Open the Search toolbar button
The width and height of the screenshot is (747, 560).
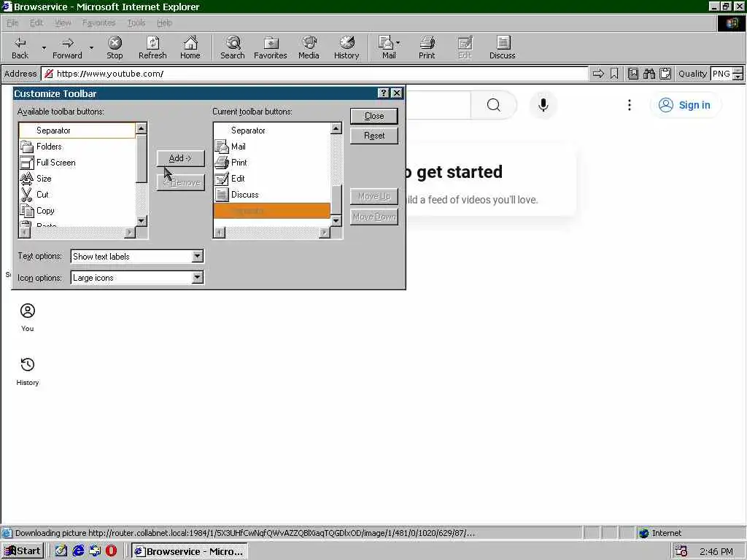click(233, 47)
